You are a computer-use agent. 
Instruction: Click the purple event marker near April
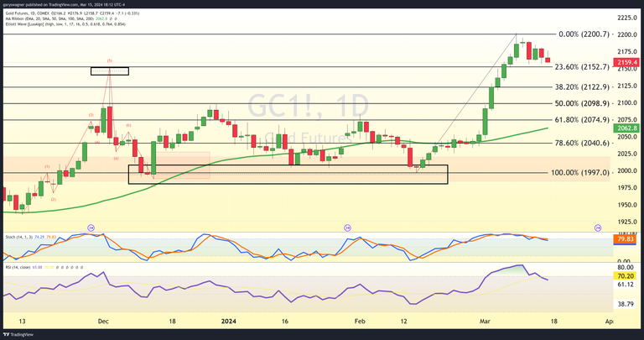[598, 228]
